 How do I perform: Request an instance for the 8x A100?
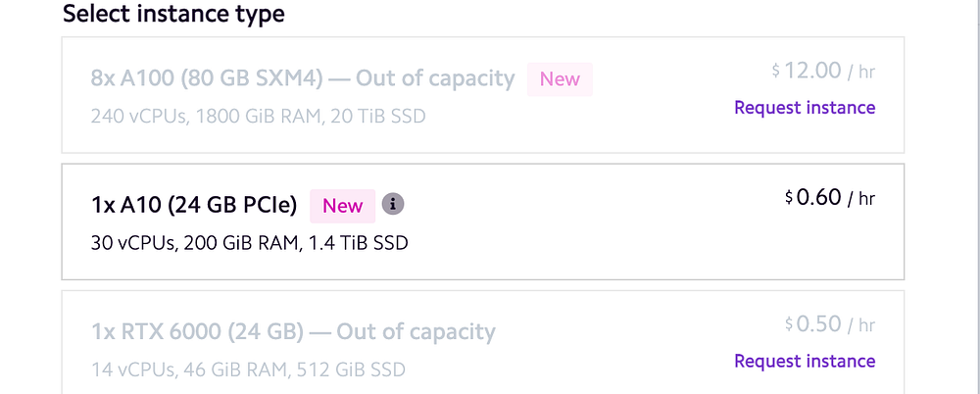pos(805,108)
